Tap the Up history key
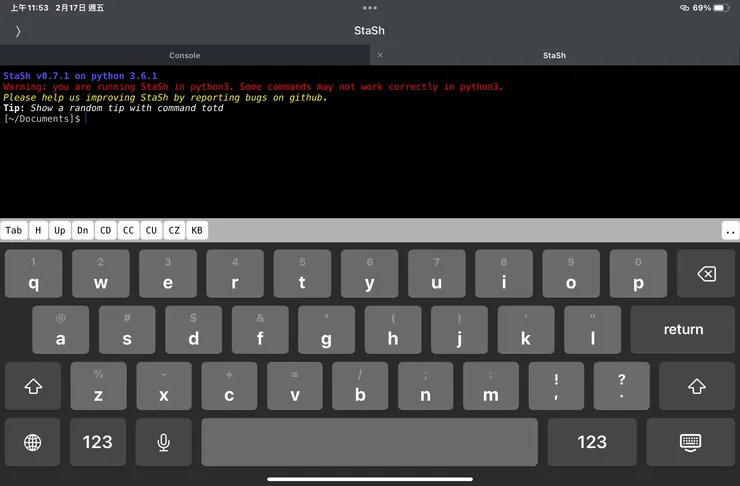This screenshot has width=740, height=486. (x=59, y=230)
